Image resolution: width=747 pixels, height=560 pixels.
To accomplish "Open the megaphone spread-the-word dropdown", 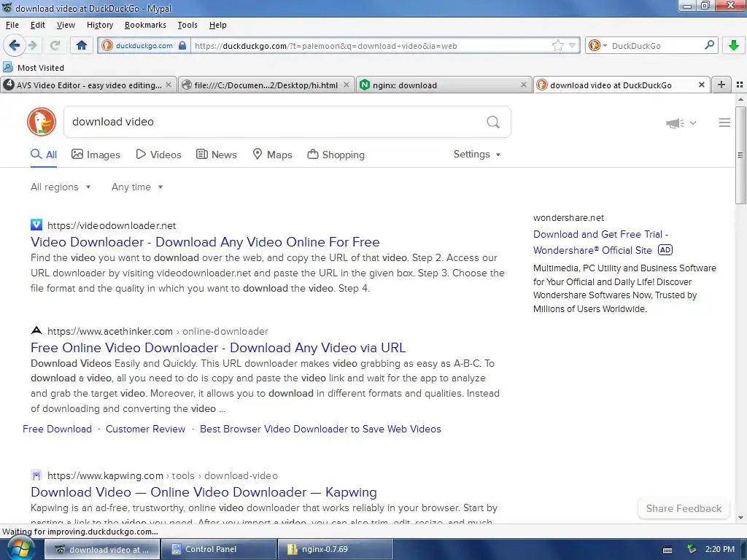I will (681, 123).
